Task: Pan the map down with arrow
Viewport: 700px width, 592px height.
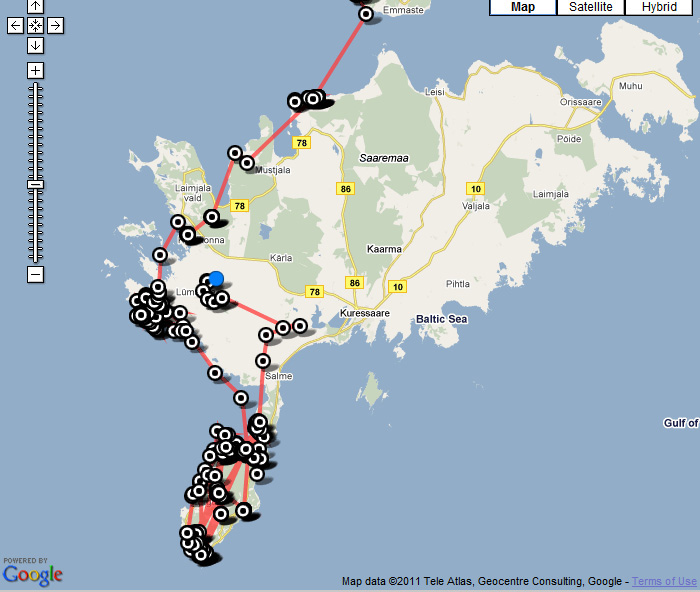Action: [35, 45]
